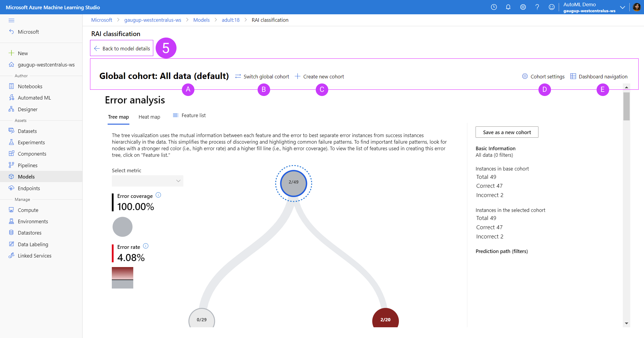
Task: Open the notifications bell
Action: pos(508,7)
